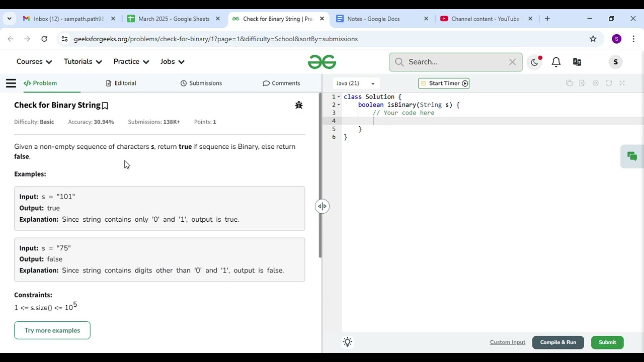Close the Notes Google Docs tab
The width and height of the screenshot is (644, 362).
[426, 19]
